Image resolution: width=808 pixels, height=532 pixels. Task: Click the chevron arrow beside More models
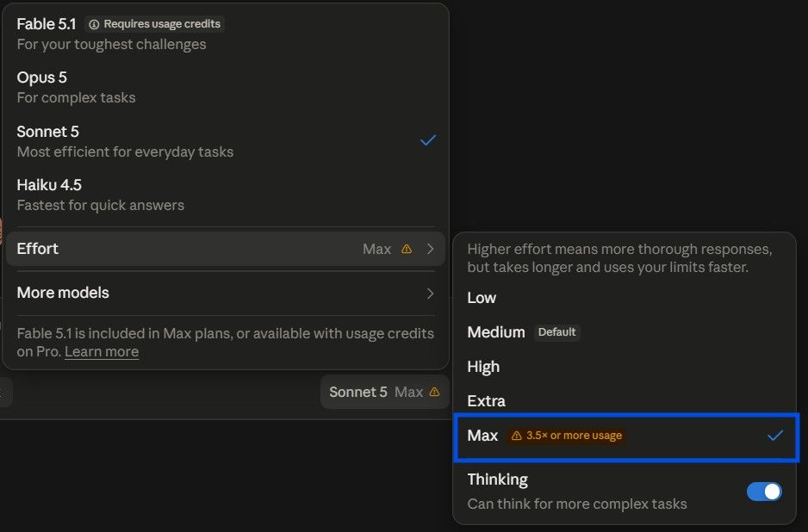(431, 293)
